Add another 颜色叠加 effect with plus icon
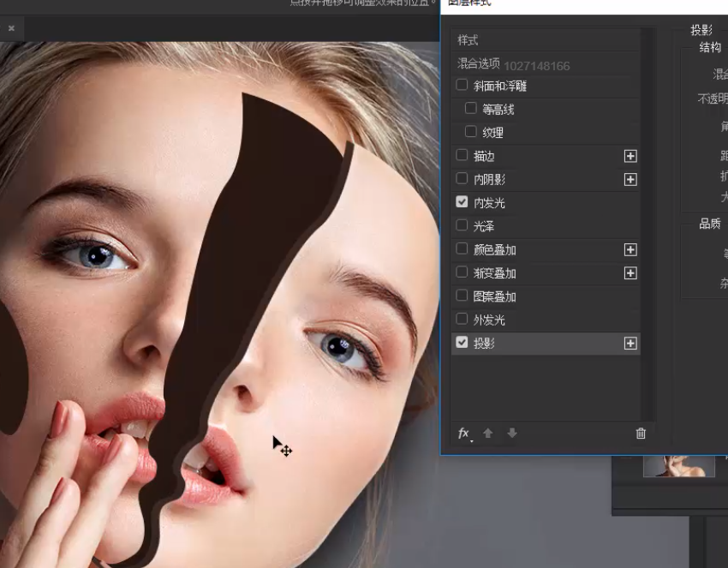This screenshot has height=568, width=728. click(x=630, y=250)
